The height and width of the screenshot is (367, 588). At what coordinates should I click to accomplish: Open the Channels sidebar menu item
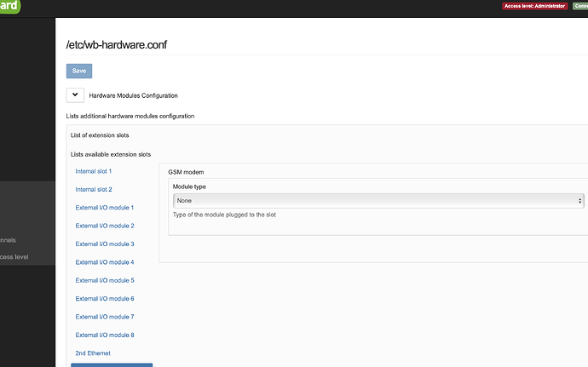point(8,240)
